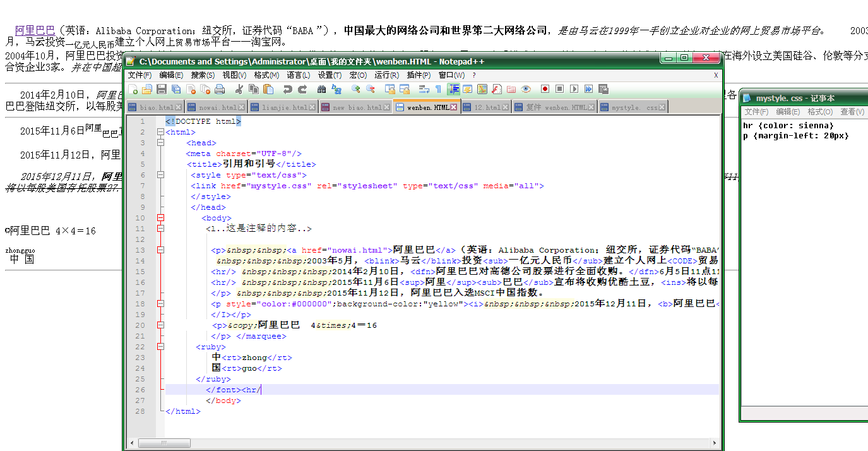Close current document via menu bar X

tap(716, 75)
